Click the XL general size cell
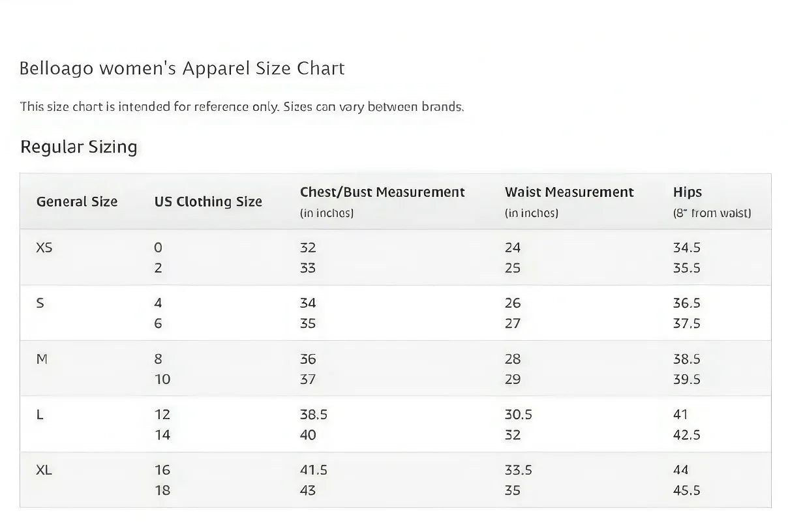This screenshot has width=788, height=532. click(44, 470)
